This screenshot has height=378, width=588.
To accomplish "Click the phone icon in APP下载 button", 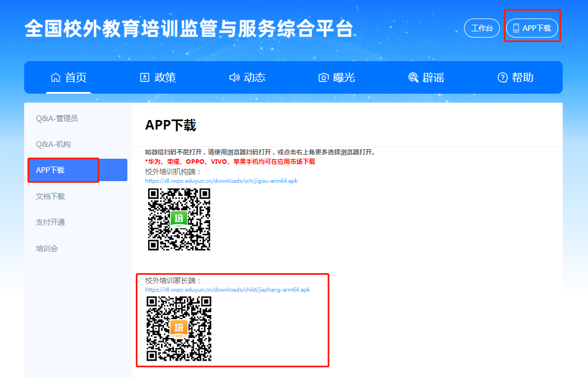I will pyautogui.click(x=516, y=28).
